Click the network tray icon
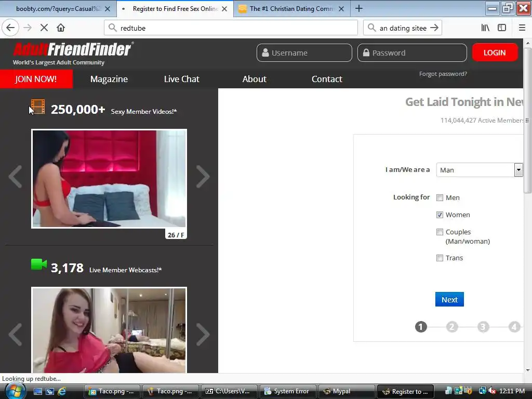Viewport: 532px width, 399px height. (482, 391)
